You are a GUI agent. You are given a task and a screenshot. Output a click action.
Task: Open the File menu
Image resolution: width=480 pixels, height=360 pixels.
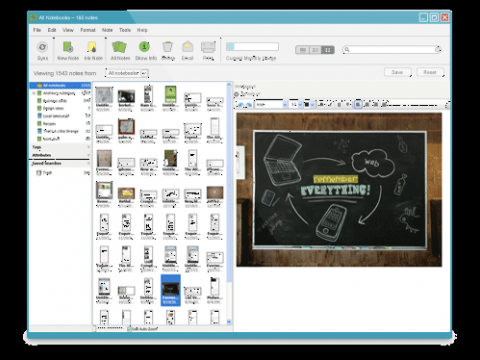[x=37, y=30]
